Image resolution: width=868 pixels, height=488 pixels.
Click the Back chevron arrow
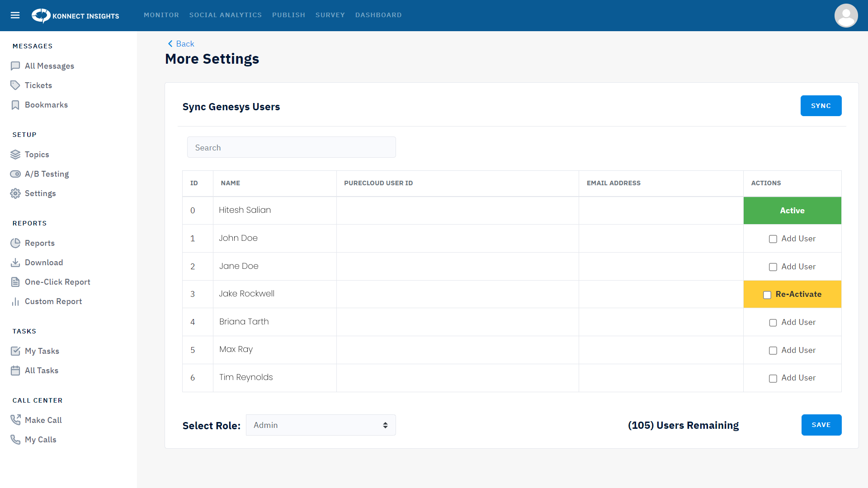coord(170,44)
